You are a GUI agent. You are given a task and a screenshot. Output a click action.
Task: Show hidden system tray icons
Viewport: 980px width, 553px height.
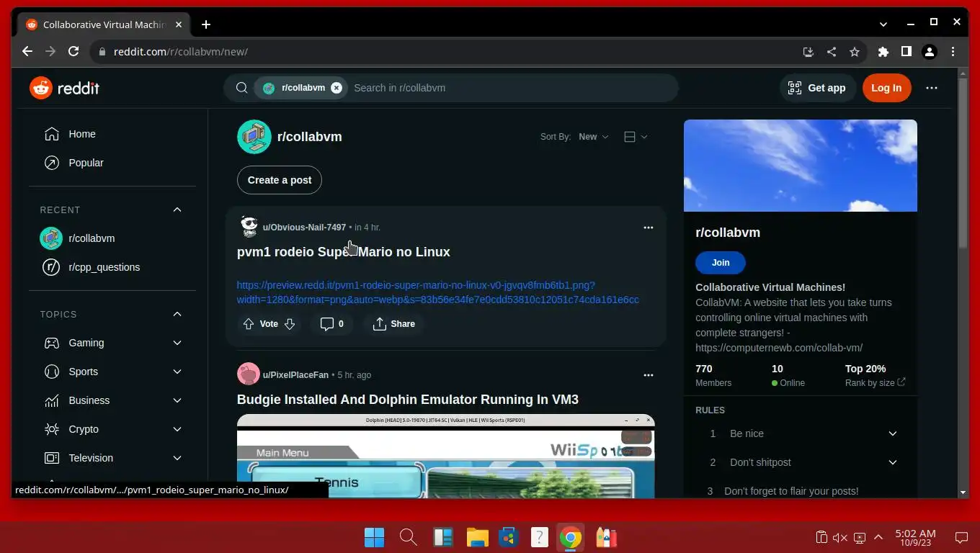[878, 537]
